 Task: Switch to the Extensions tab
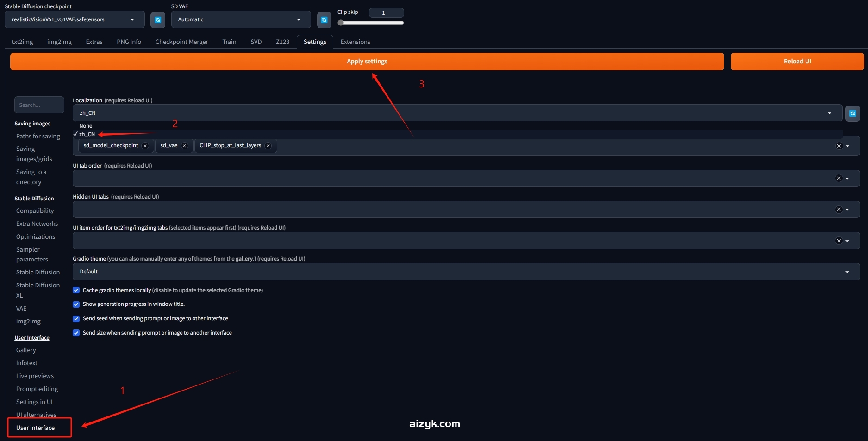(x=355, y=42)
